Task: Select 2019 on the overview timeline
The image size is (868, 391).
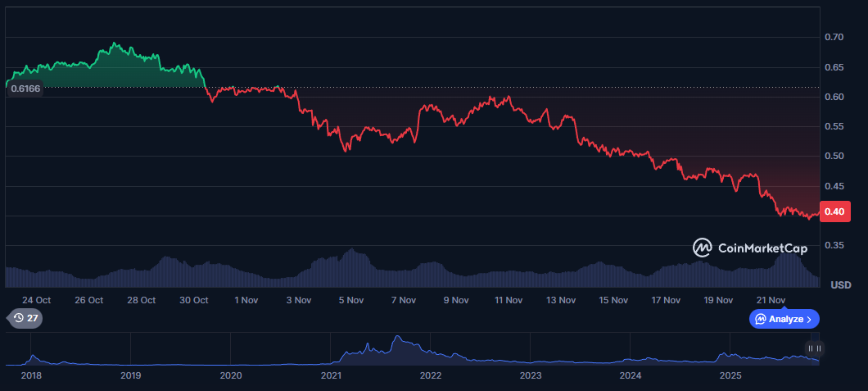Action: pos(131,375)
